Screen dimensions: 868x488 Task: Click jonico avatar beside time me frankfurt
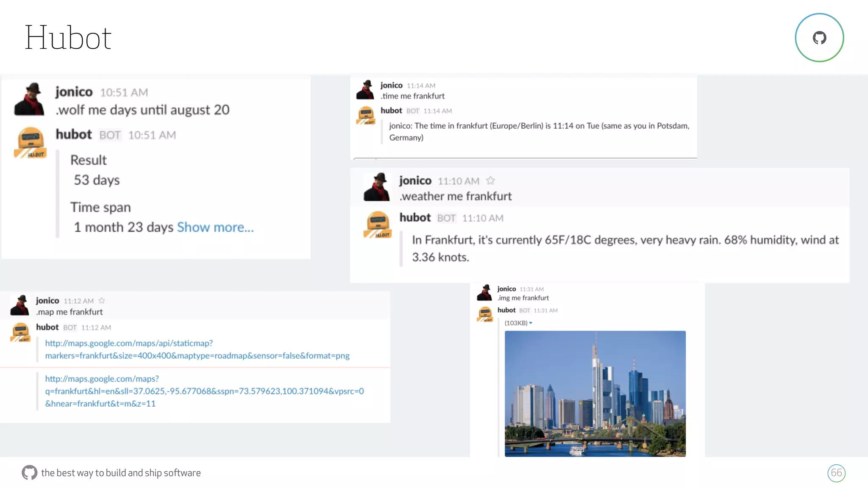[365, 90]
